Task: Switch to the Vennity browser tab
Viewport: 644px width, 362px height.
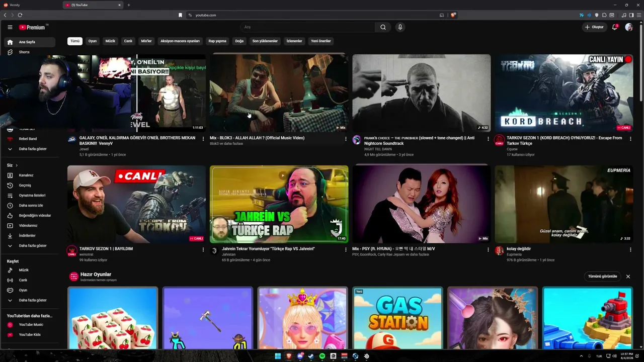Action: [31, 5]
